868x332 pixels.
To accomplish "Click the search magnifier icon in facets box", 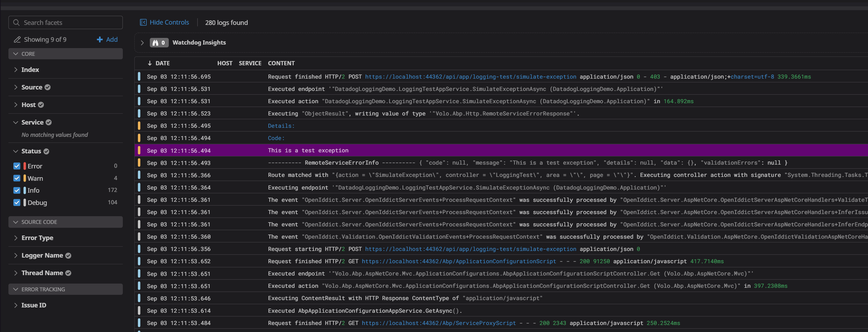I will tap(16, 22).
